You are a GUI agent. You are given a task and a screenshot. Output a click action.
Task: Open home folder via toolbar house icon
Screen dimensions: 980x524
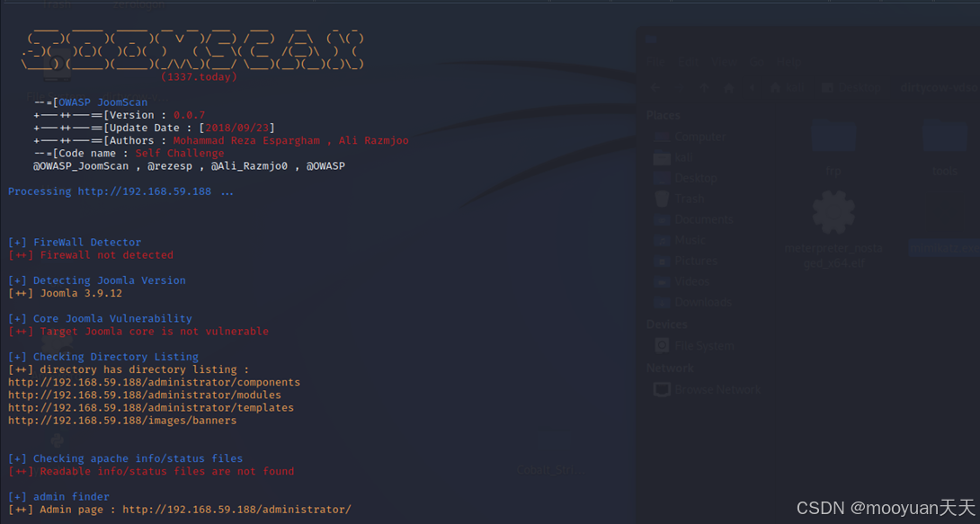(729, 88)
